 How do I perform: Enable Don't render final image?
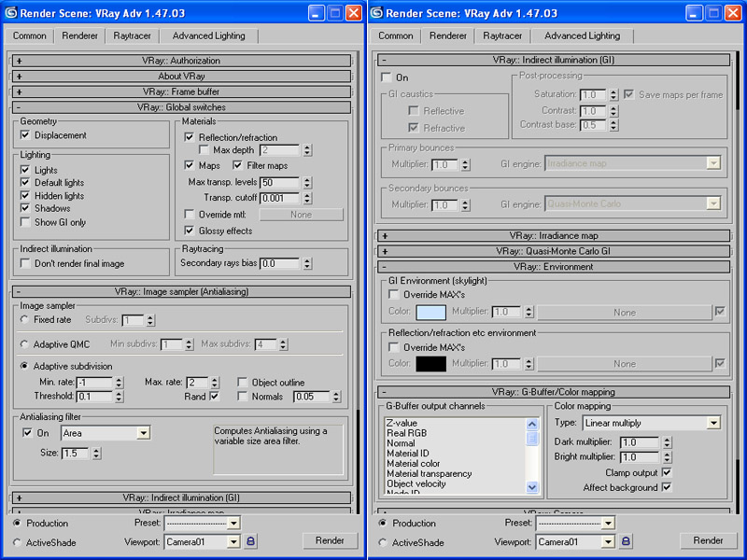click(25, 263)
